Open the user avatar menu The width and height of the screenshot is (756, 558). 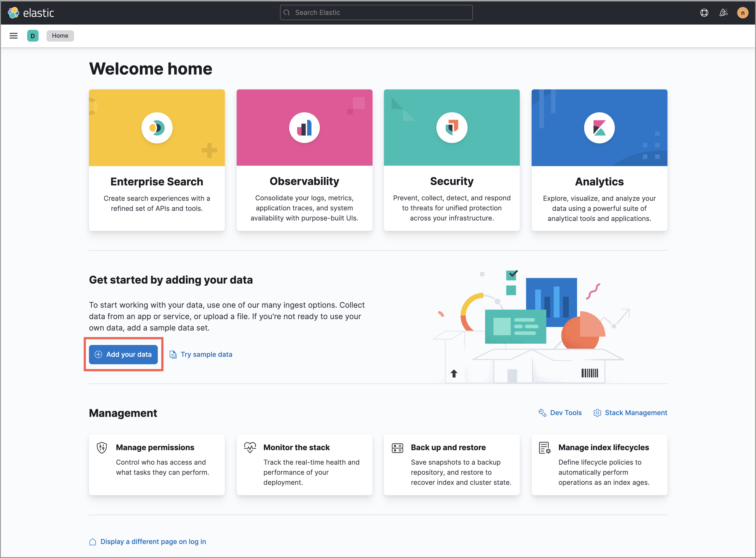coord(742,13)
